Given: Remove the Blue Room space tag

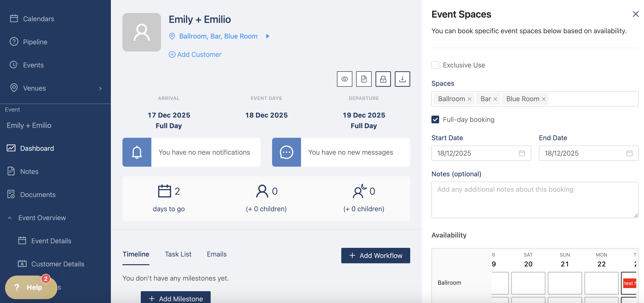Looking at the screenshot, I should (x=543, y=99).
